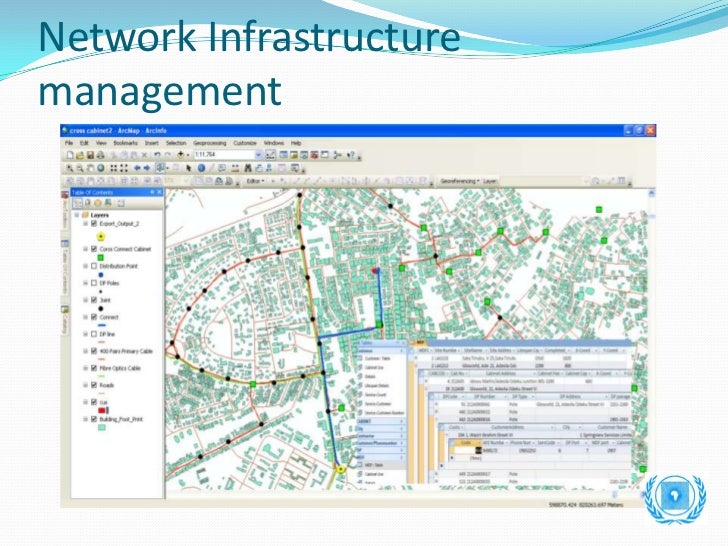The image size is (728, 546).
Task: Choose the Select Elements black arrow tool
Action: tap(188, 168)
